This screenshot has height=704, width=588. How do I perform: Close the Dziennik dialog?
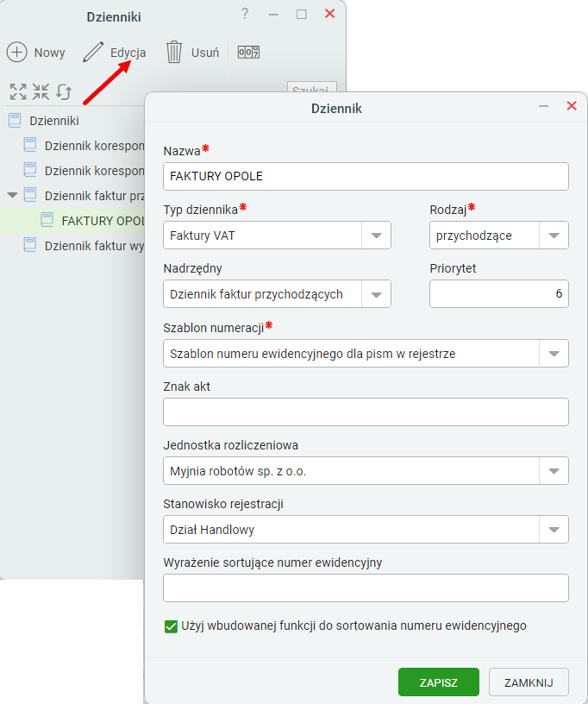click(x=572, y=106)
